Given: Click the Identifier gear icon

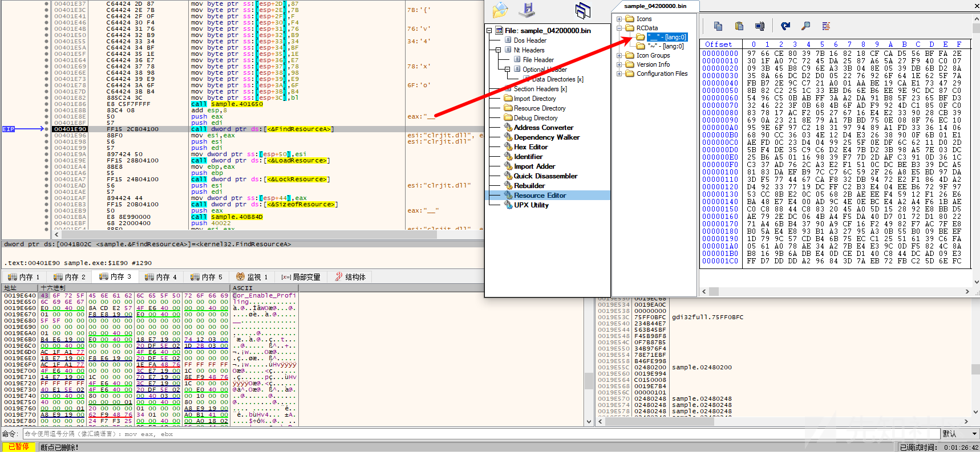Looking at the screenshot, I should (508, 157).
